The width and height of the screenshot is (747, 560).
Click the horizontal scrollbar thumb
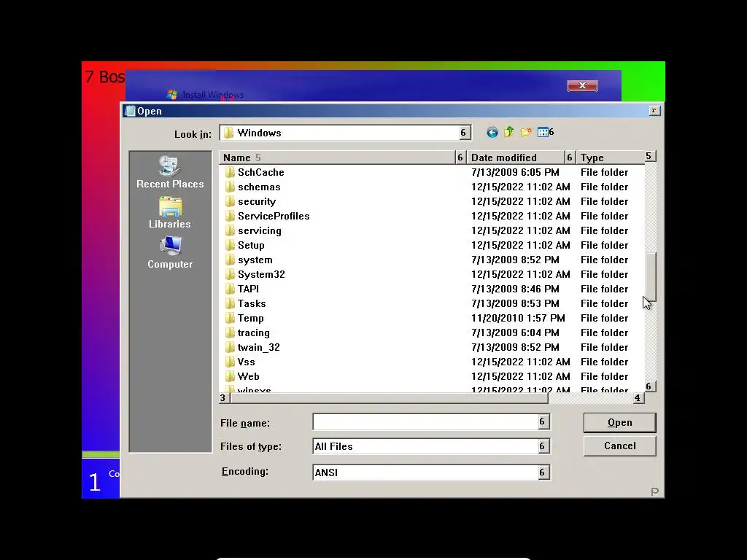tap(390, 397)
